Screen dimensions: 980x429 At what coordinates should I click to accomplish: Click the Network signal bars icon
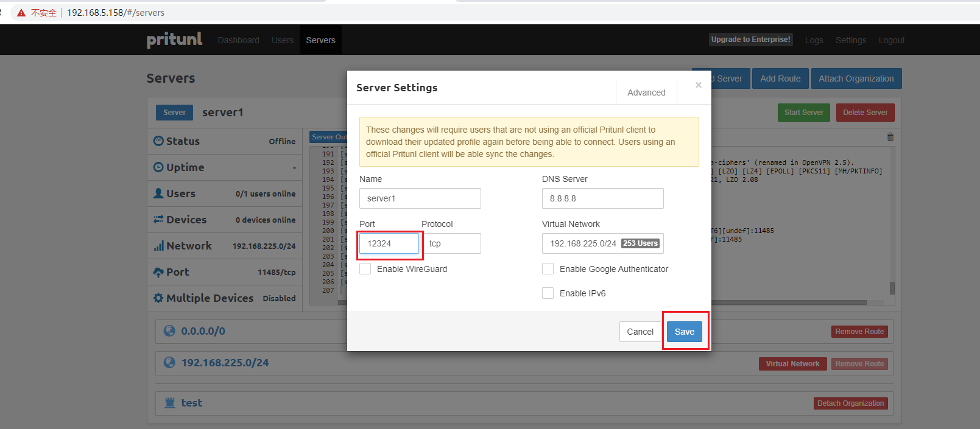[x=158, y=246]
